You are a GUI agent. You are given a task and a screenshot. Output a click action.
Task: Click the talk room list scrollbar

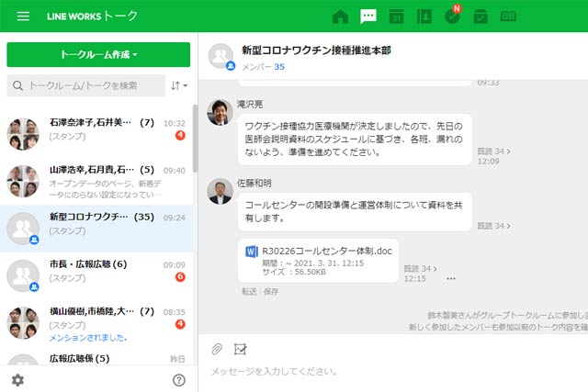click(195, 139)
